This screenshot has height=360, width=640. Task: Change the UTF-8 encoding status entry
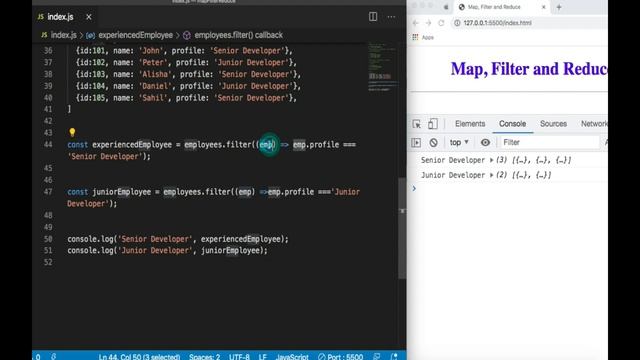(x=239, y=356)
